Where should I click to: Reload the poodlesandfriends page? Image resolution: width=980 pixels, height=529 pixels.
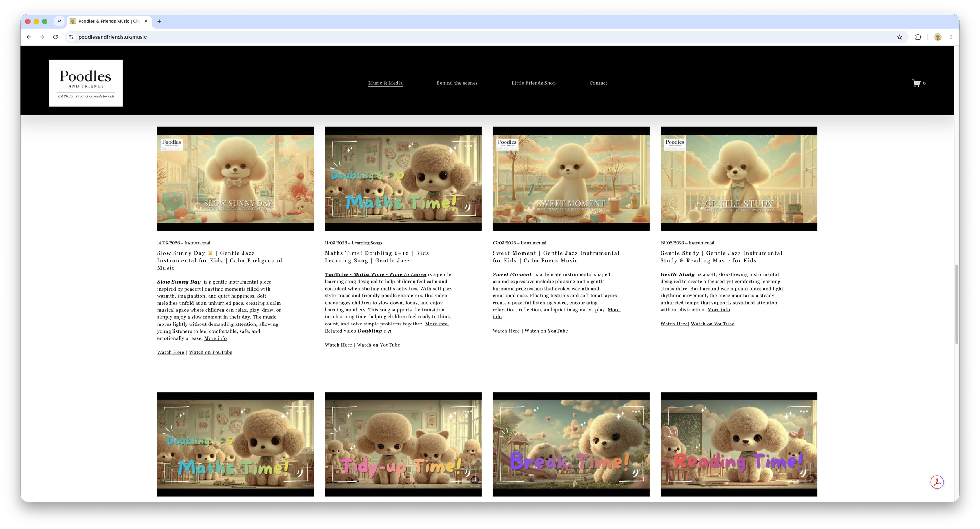(56, 37)
